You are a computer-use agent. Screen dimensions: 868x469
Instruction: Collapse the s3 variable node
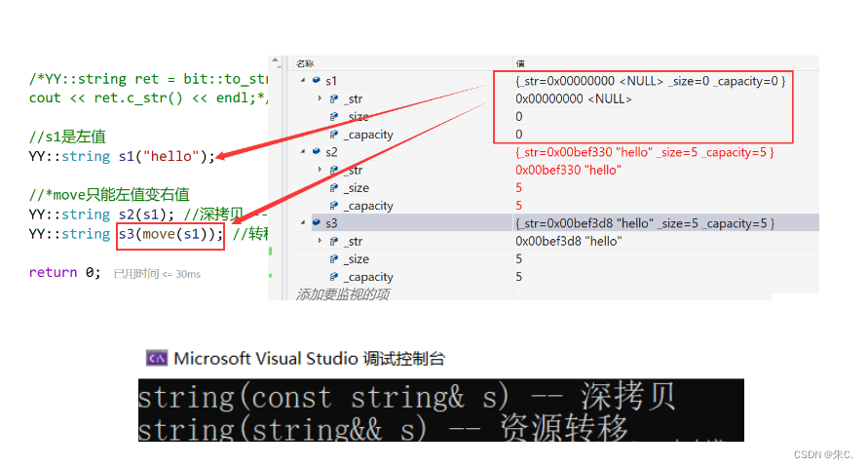pyautogui.click(x=303, y=223)
